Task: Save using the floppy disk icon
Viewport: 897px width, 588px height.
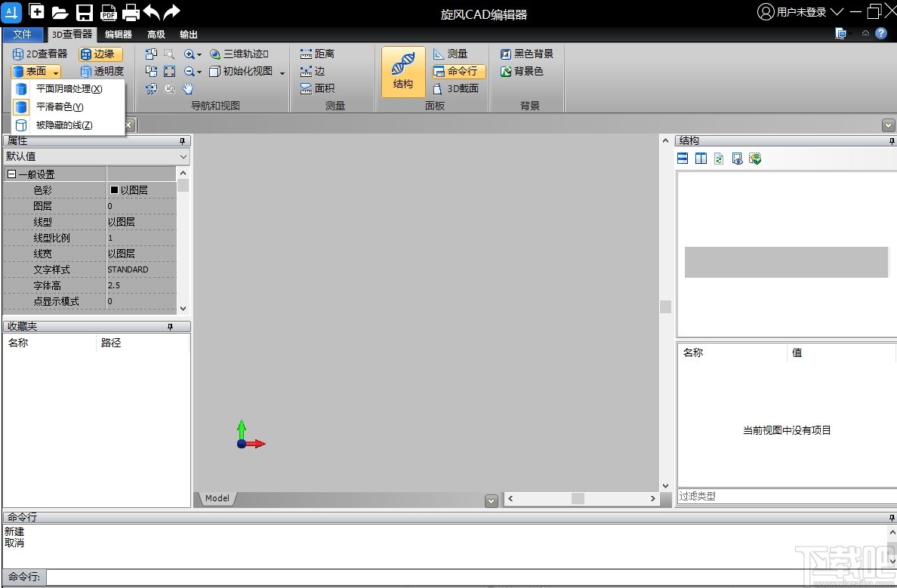Action: [x=84, y=12]
